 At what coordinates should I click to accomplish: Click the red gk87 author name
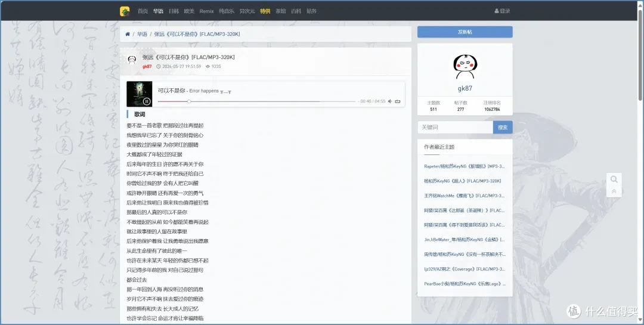pos(147,67)
